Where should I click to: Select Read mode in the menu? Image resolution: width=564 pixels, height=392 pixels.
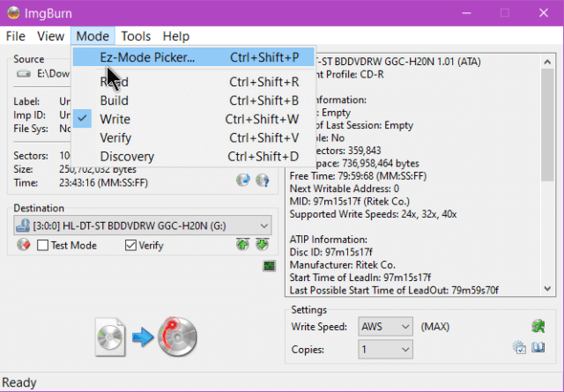[194, 82]
